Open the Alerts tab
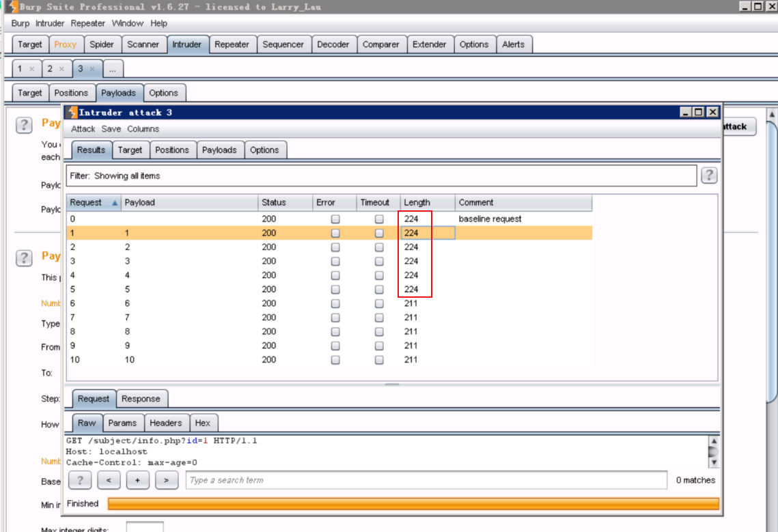 coord(513,44)
